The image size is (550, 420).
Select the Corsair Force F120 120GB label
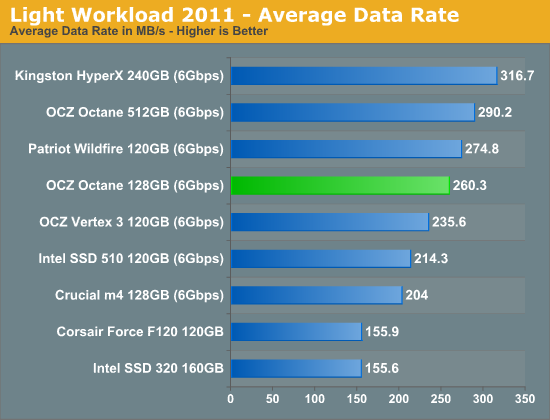[140, 332]
